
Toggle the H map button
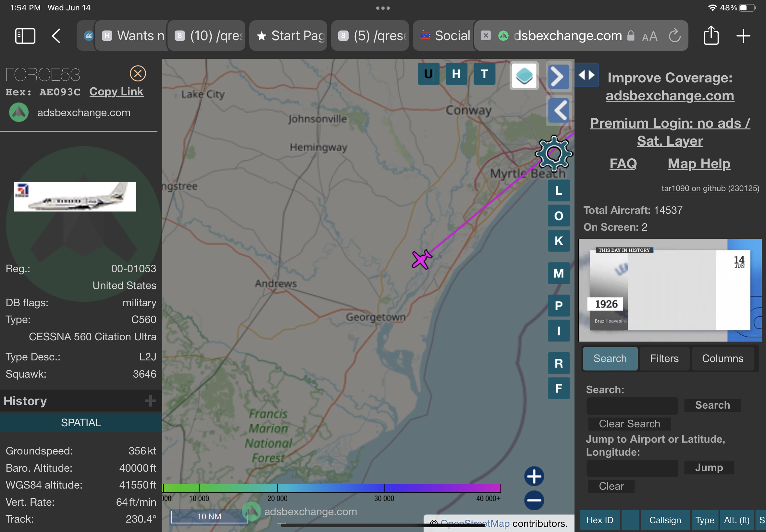click(456, 74)
